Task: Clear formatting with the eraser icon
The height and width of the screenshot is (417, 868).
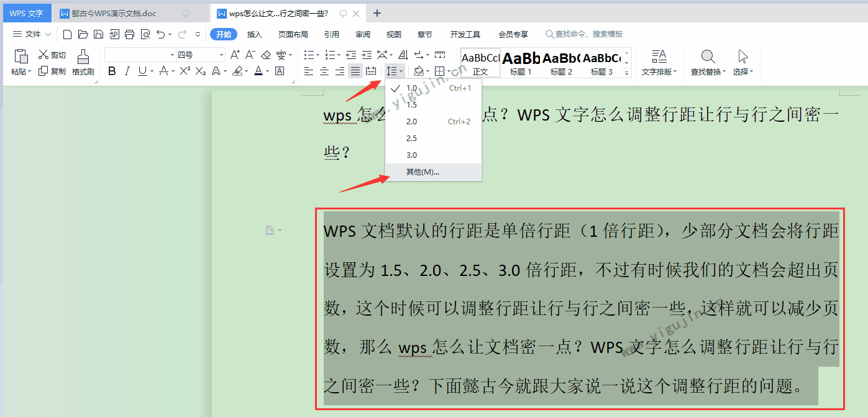Action: (x=266, y=55)
